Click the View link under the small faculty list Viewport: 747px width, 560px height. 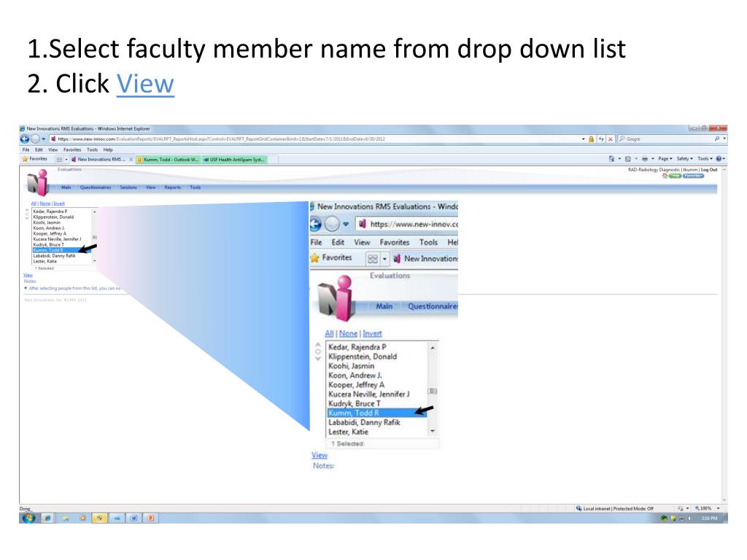28,275
